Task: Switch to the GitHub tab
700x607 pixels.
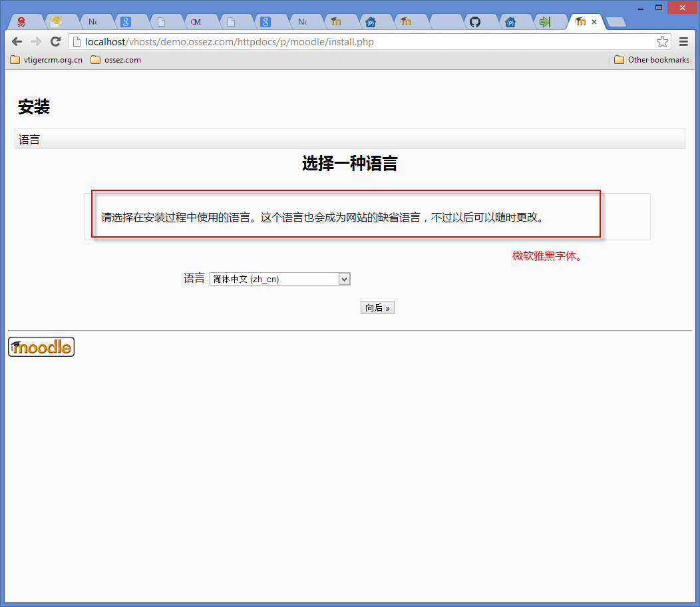Action: pyautogui.click(x=474, y=22)
